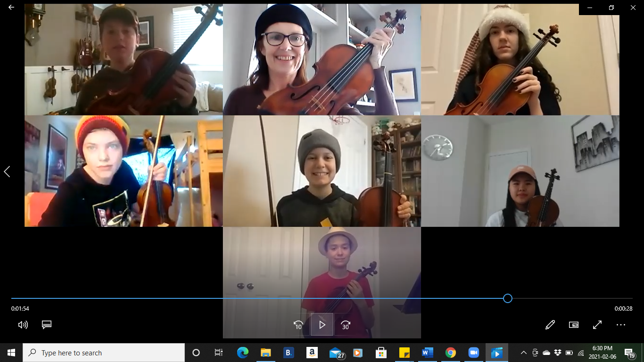
Task: Click the previous-item chevron on left edge
Action: (7, 172)
